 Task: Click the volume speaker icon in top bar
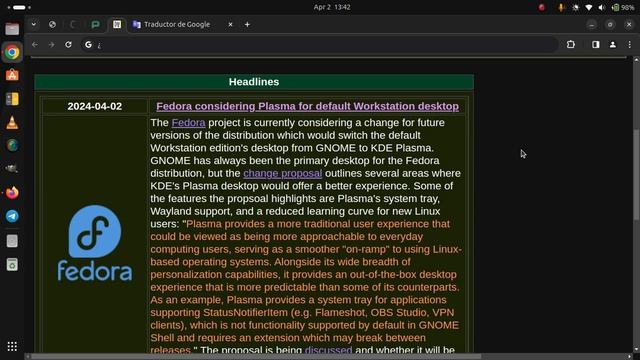602,7
